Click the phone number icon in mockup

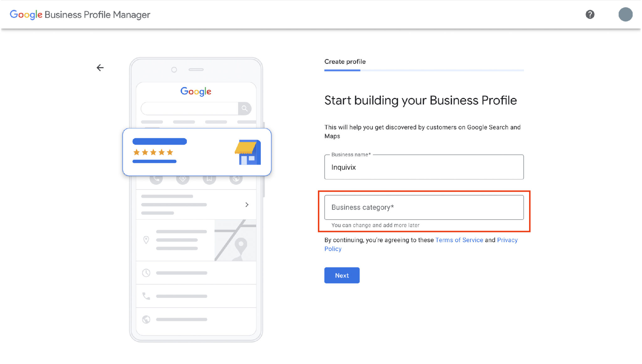(146, 296)
